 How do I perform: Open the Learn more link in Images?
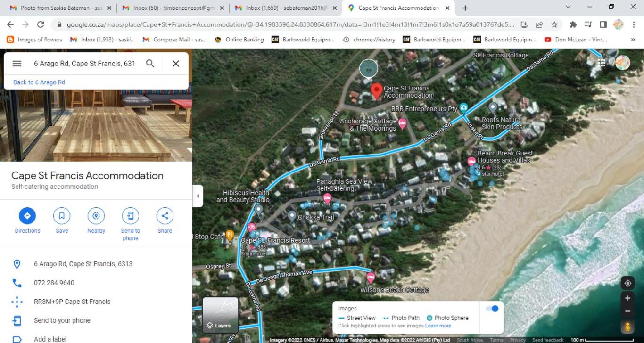(438, 326)
